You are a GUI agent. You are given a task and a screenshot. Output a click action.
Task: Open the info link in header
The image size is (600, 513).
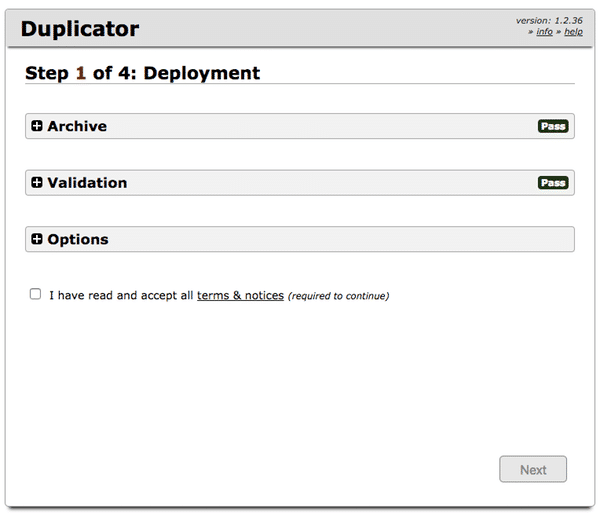point(544,32)
